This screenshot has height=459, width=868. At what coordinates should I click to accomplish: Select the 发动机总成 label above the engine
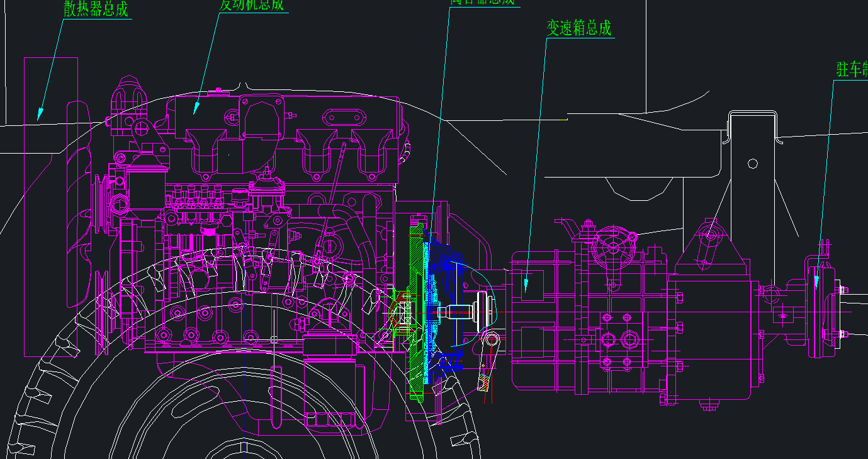click(x=252, y=5)
